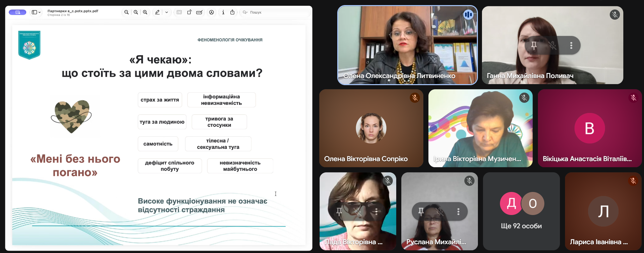
Task: Open more options on Лада Вікторівна's tile
Action: pos(376,212)
